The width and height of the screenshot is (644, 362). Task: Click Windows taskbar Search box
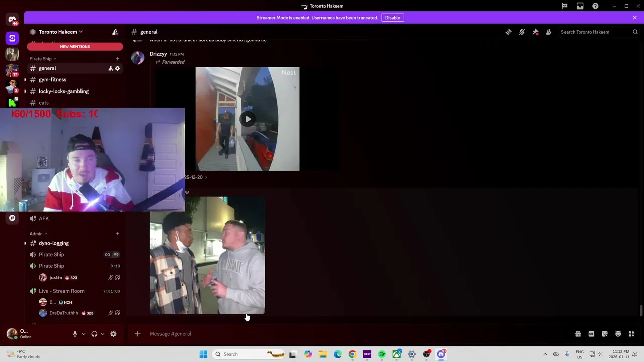250,354
